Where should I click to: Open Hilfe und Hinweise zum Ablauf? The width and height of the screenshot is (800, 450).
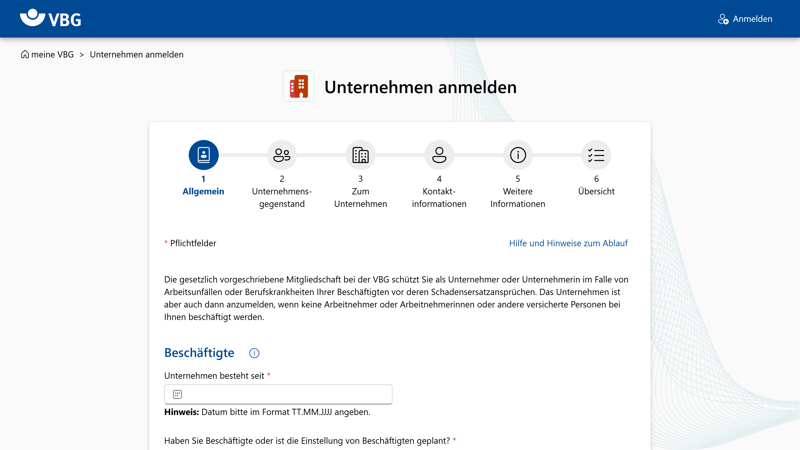pyautogui.click(x=568, y=243)
